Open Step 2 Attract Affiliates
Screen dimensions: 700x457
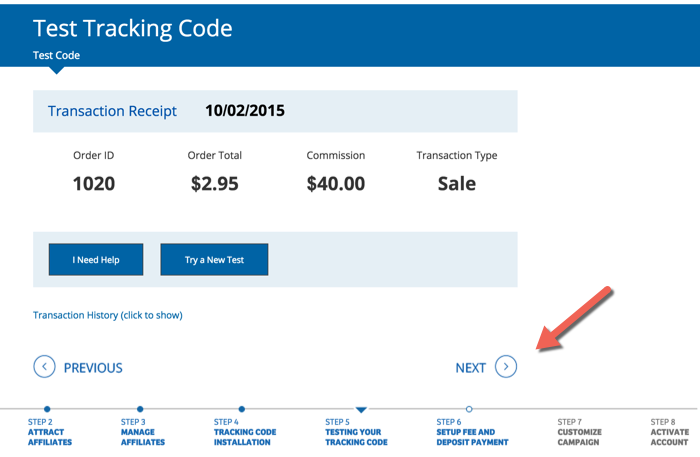(50, 432)
